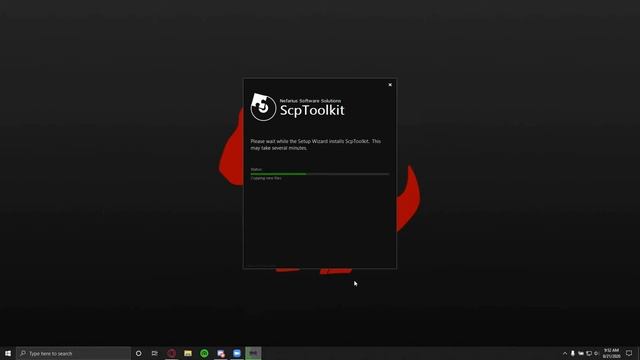Open the green Spotify-like taskbar icon
640x360 pixels.
[204, 353]
